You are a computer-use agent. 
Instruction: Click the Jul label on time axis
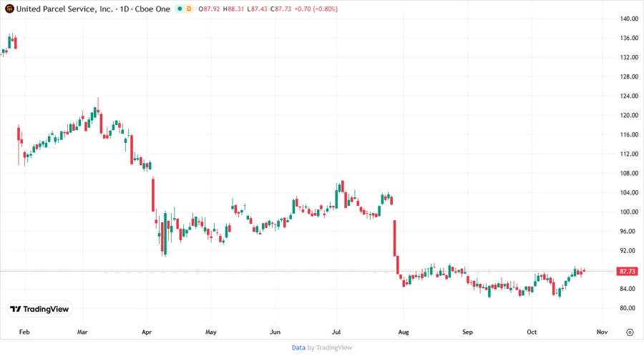(x=336, y=332)
